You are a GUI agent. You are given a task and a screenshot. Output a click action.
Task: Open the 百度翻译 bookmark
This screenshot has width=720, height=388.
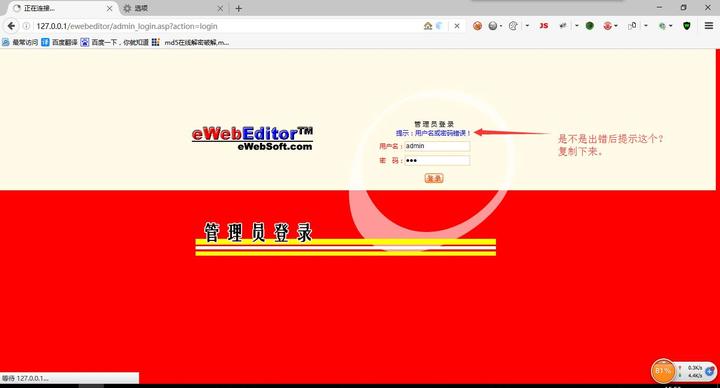pos(59,42)
